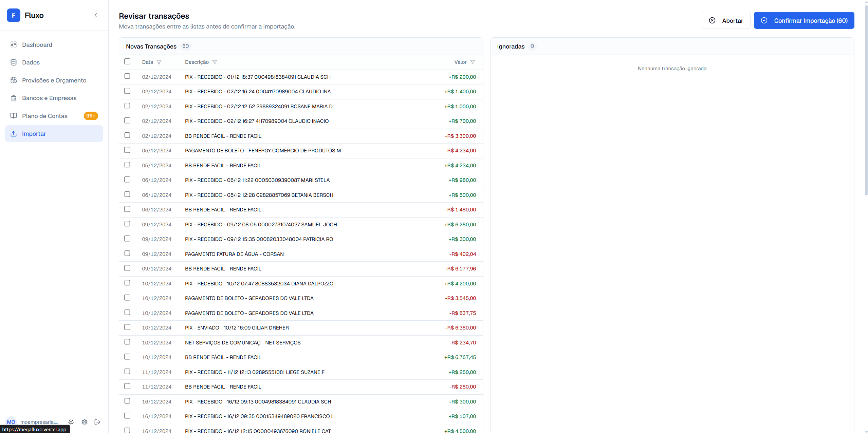Image resolution: width=868 pixels, height=433 pixels.
Task: Click the Nenhuma transação ignorada message
Action: (x=672, y=69)
